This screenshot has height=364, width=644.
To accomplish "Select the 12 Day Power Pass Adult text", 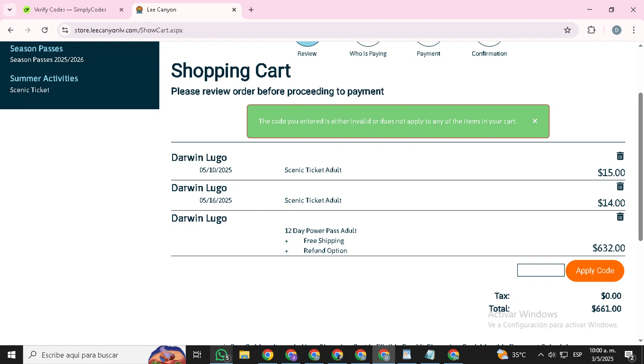I will pyautogui.click(x=321, y=231).
